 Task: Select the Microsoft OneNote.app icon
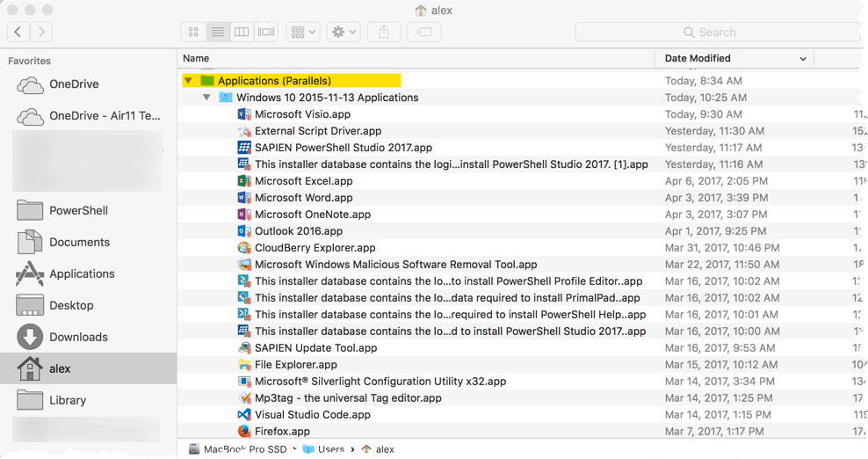point(243,214)
